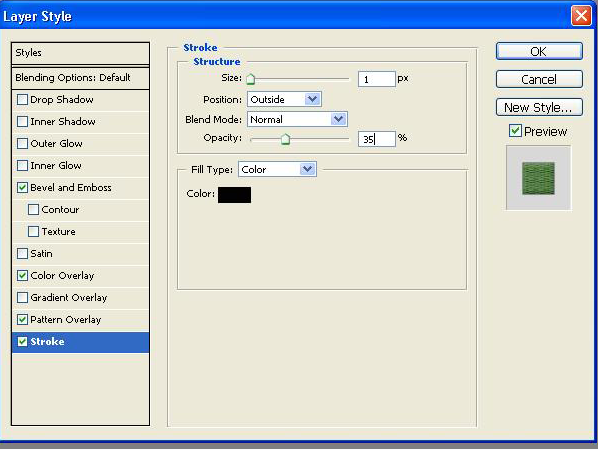Click the Cancel button

coord(539,79)
